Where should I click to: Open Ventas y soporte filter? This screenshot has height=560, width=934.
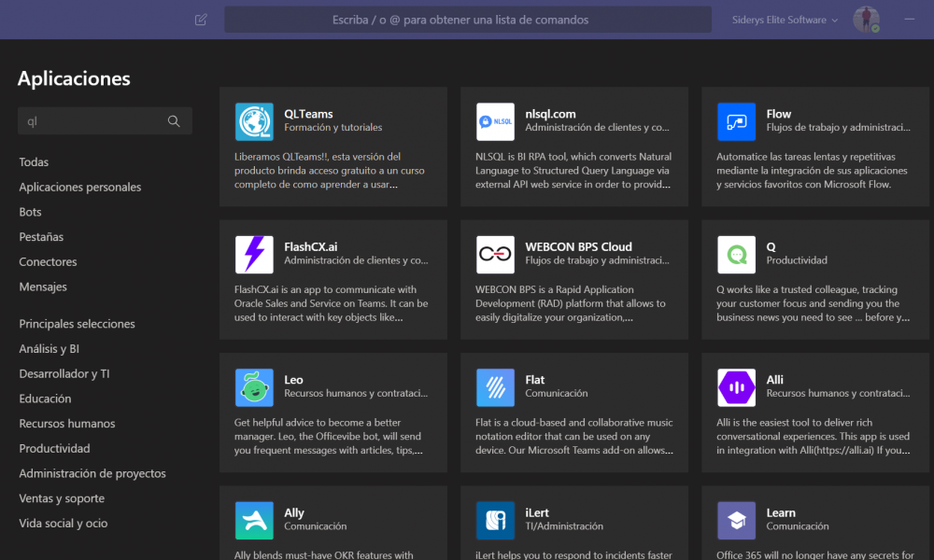[62, 498]
